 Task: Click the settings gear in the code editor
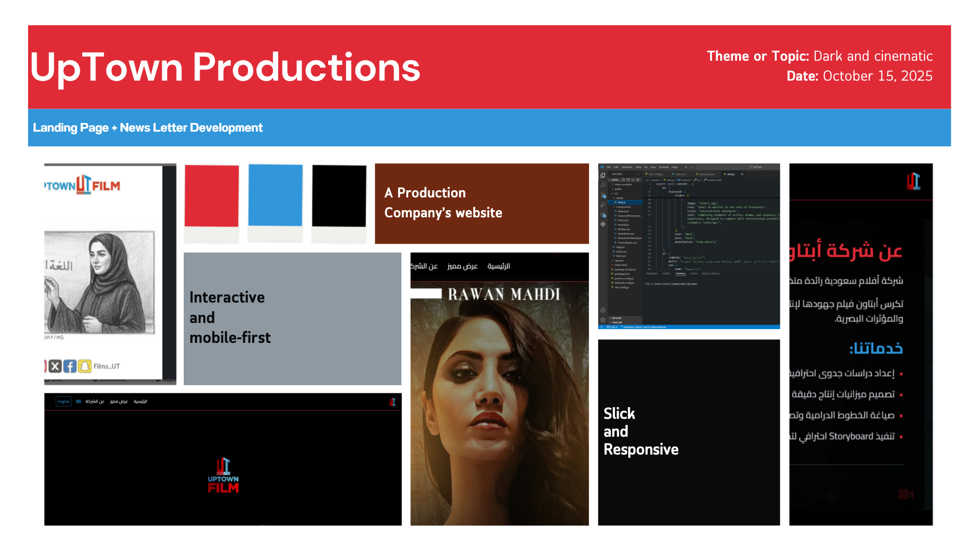click(x=603, y=320)
